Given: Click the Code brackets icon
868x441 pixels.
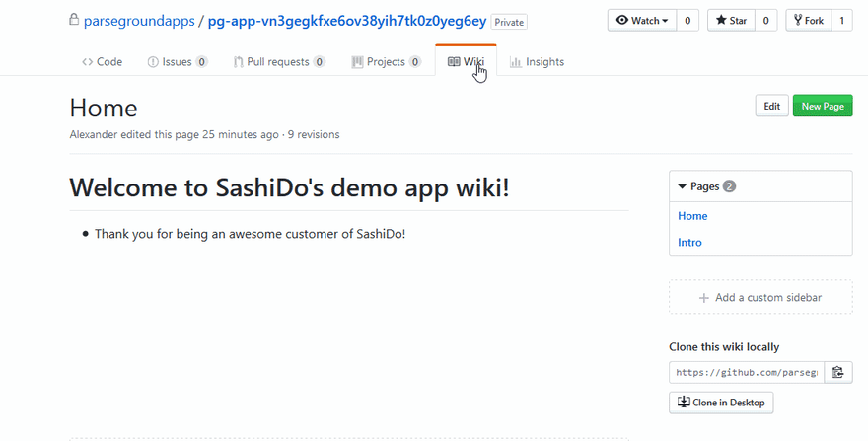Looking at the screenshot, I should click(x=88, y=62).
